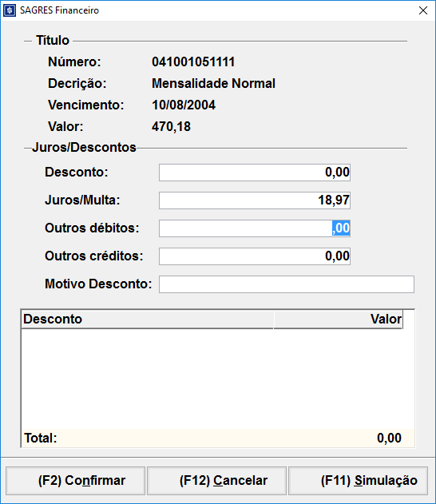Focus the Desconto input field
The width and height of the screenshot is (436, 504).
[255, 173]
